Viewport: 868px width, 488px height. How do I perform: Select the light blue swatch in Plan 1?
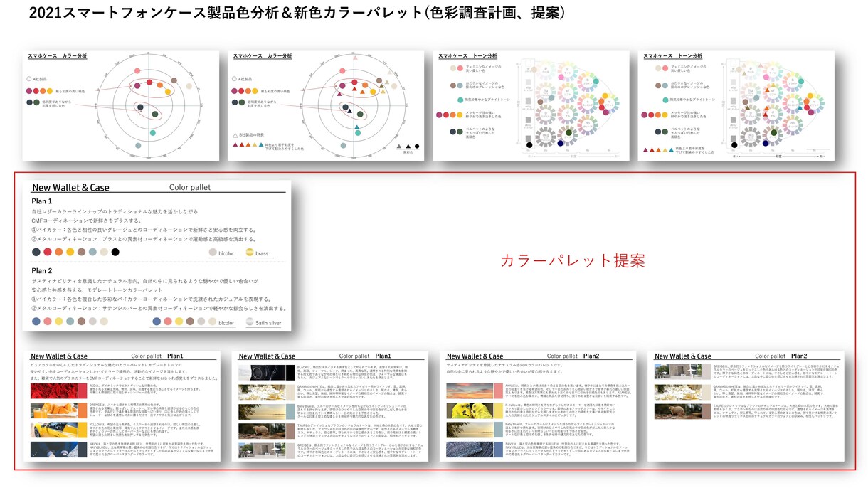[92, 252]
